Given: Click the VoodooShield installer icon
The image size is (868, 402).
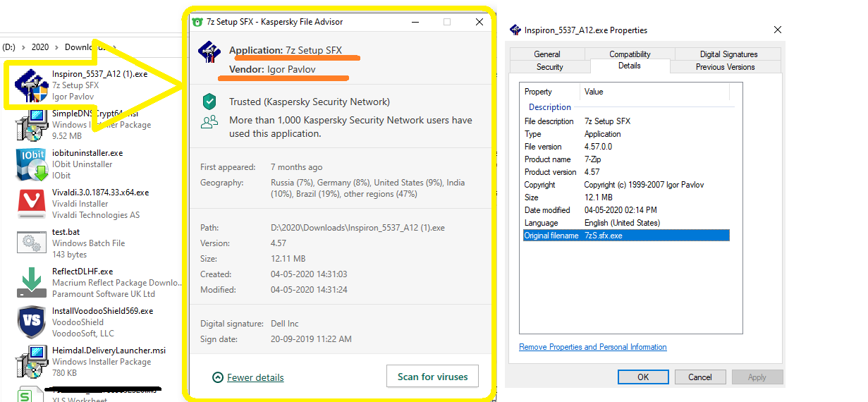Looking at the screenshot, I should click(x=32, y=322).
